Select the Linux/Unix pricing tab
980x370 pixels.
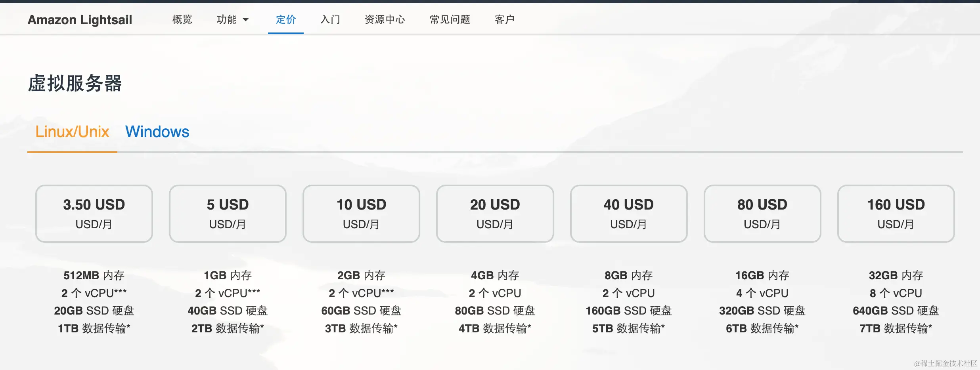pyautogui.click(x=72, y=132)
